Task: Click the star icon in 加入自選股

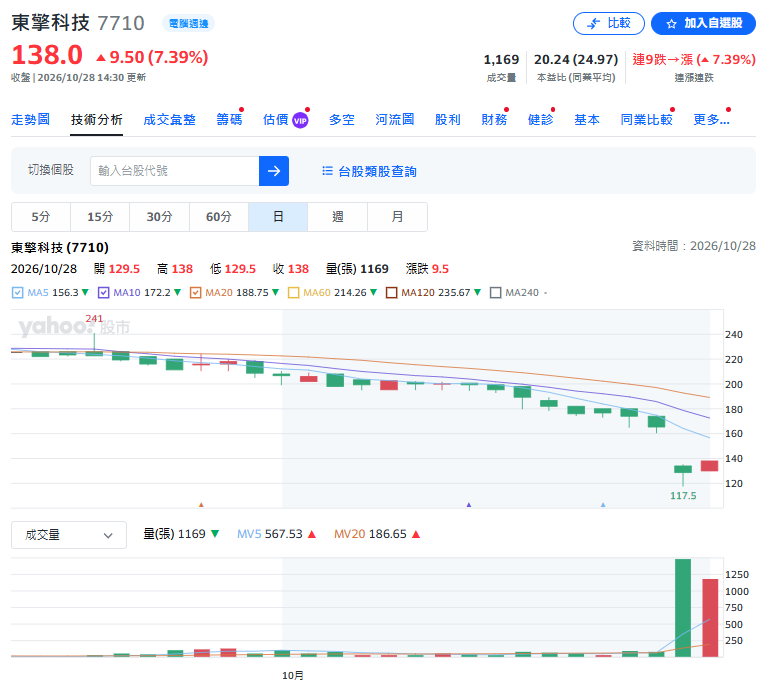Action: pyautogui.click(x=671, y=24)
